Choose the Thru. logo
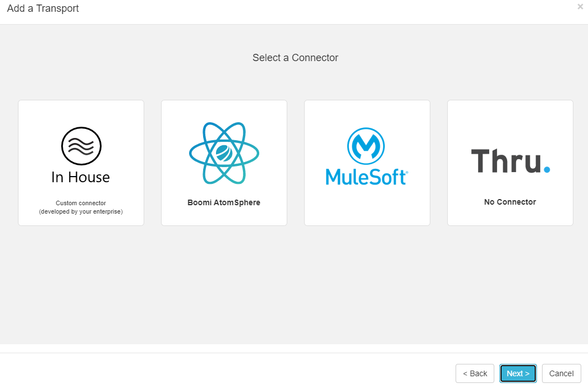The image size is (588, 388). pos(510,161)
